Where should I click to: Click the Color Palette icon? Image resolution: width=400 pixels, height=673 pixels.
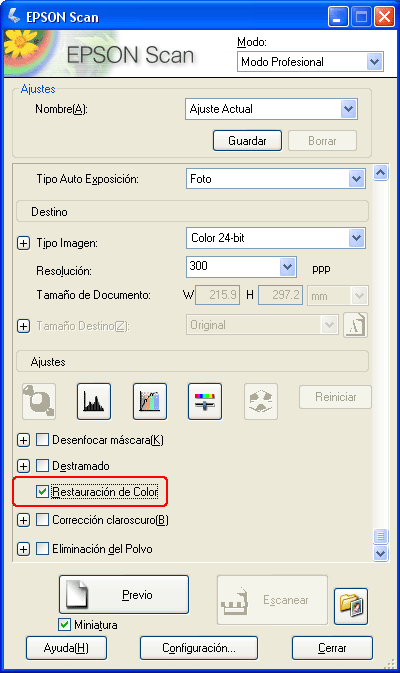(261, 401)
